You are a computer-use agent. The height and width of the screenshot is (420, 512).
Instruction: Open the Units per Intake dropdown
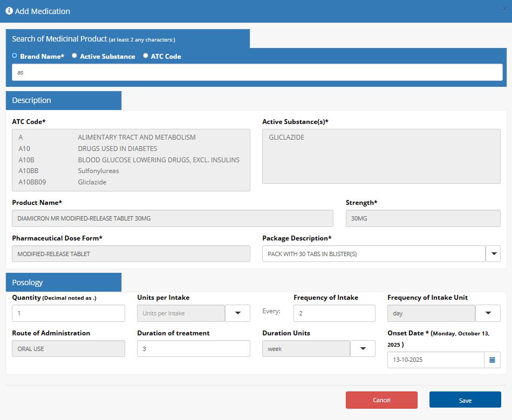[x=237, y=313]
